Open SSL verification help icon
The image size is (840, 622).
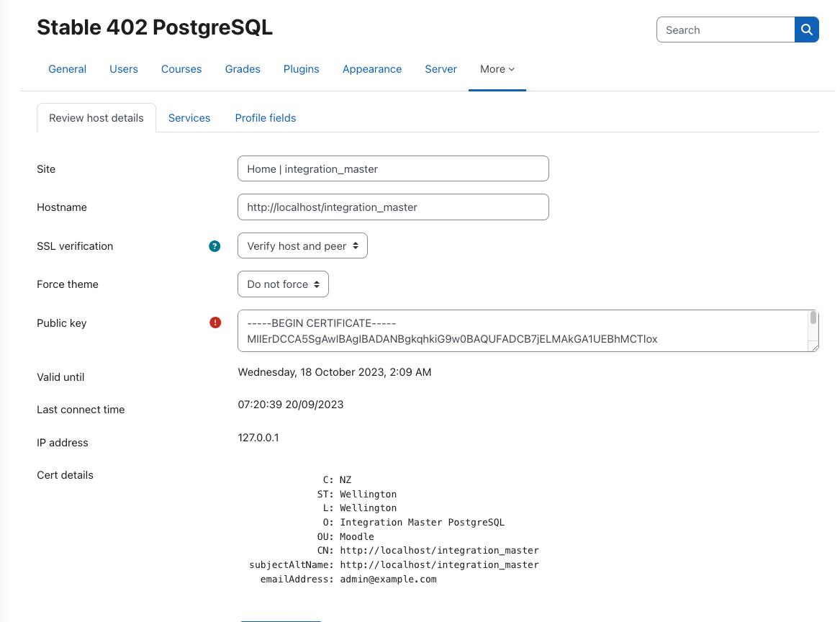(214, 246)
